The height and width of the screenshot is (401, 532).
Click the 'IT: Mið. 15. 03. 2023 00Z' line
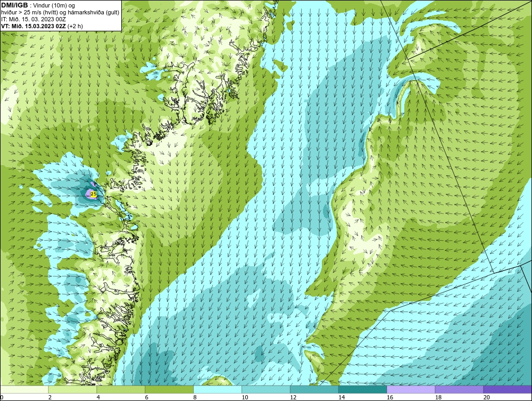(33, 19)
